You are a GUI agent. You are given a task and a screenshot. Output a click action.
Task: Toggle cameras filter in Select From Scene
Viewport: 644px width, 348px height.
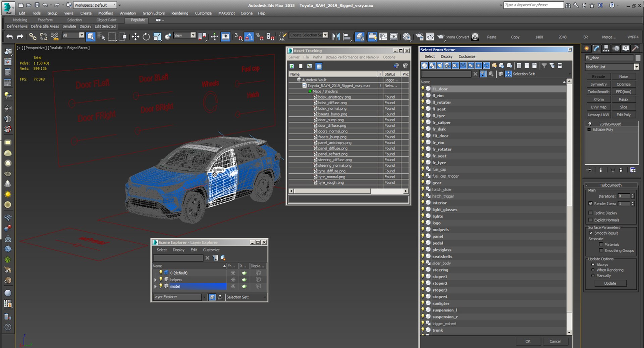click(447, 66)
